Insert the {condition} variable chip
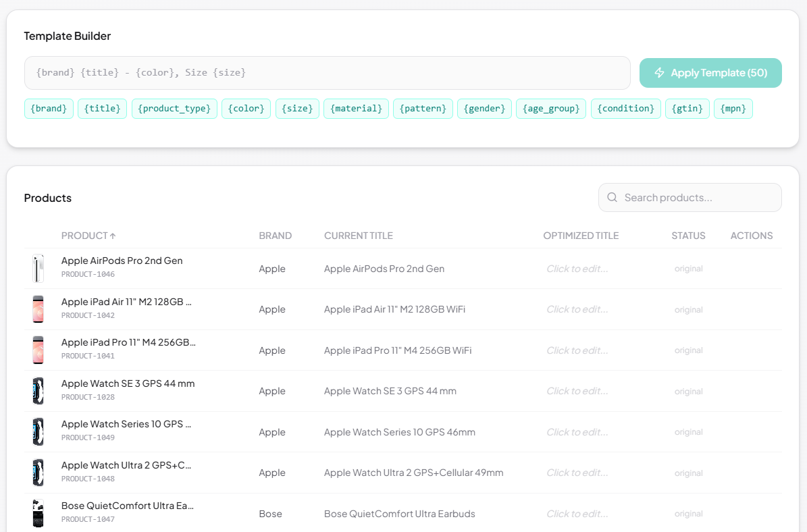Screen dimensions: 807x532 point(625,108)
